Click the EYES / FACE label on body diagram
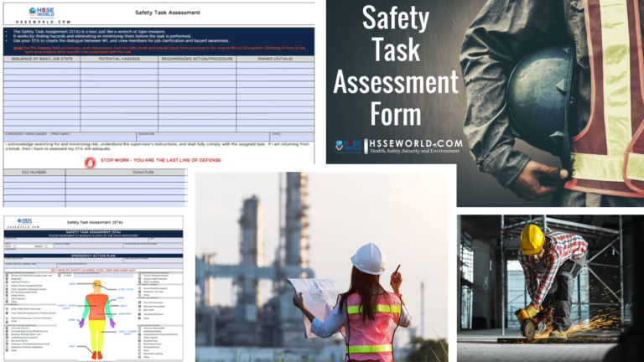644x362 pixels. 126,289
